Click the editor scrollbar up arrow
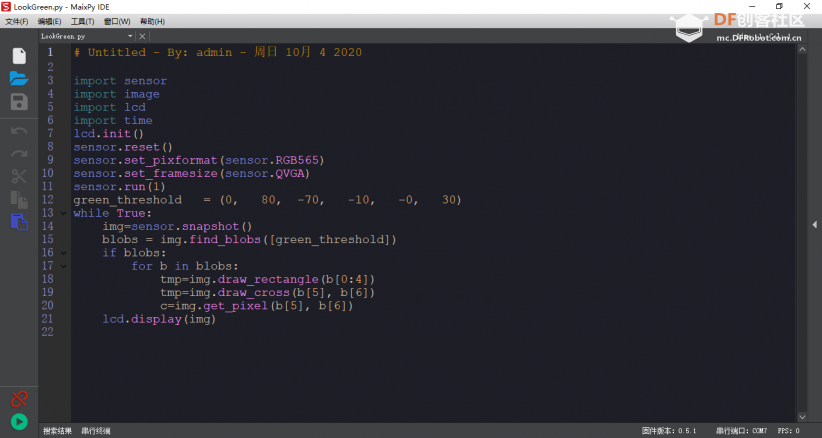Viewport: 822px width, 438px height. pos(802,49)
